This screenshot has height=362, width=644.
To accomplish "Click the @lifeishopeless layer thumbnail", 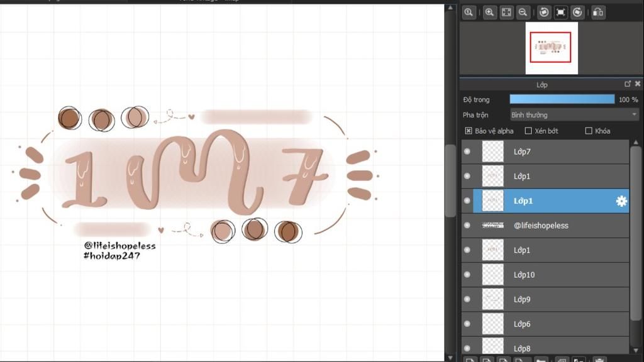I will (492, 226).
